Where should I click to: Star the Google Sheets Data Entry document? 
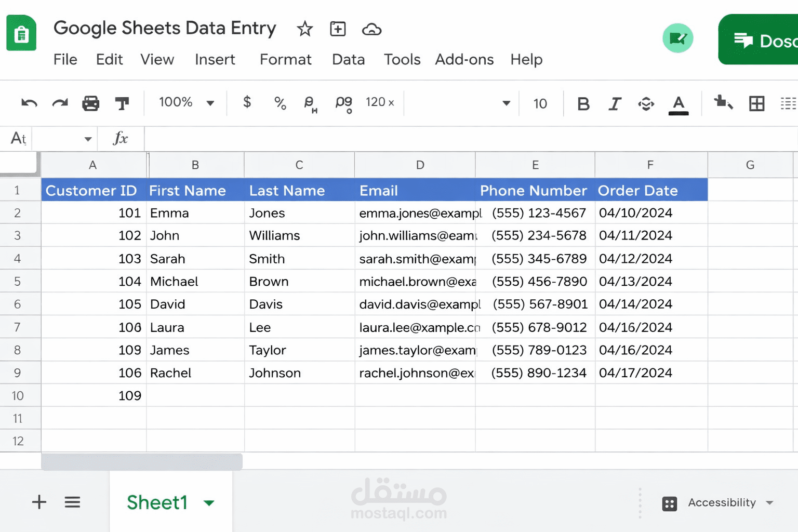[x=305, y=29]
